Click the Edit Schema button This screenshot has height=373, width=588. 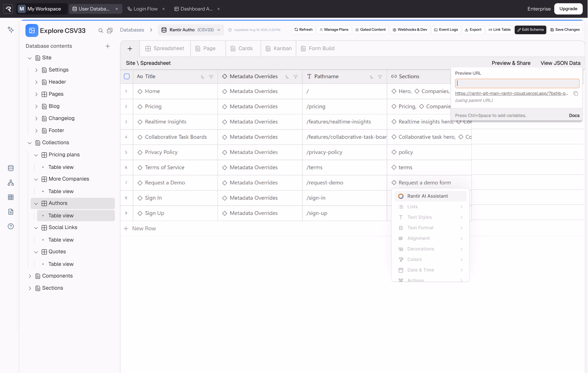pos(530,30)
